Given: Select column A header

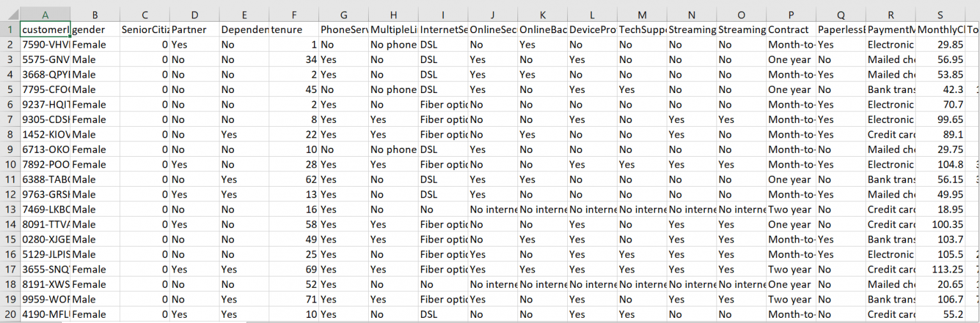Looking at the screenshot, I should click(x=45, y=15).
